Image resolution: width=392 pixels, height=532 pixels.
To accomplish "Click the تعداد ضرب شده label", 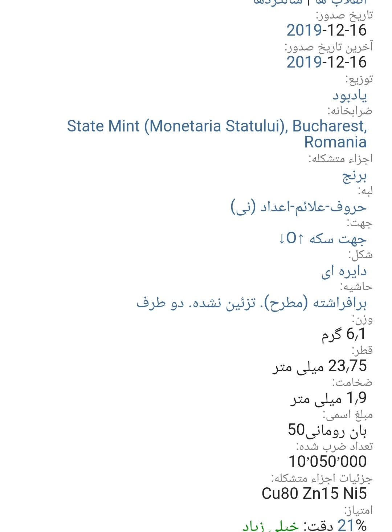I will coord(334,446).
